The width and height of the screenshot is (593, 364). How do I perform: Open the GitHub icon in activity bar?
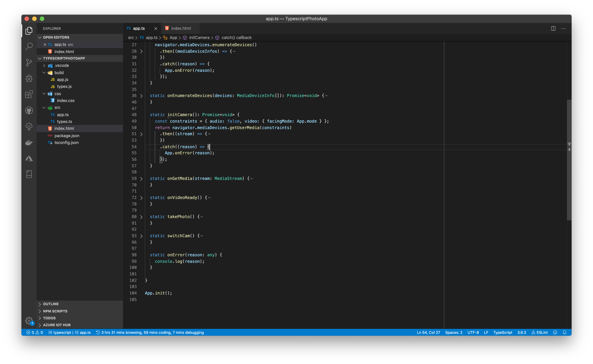[29, 111]
